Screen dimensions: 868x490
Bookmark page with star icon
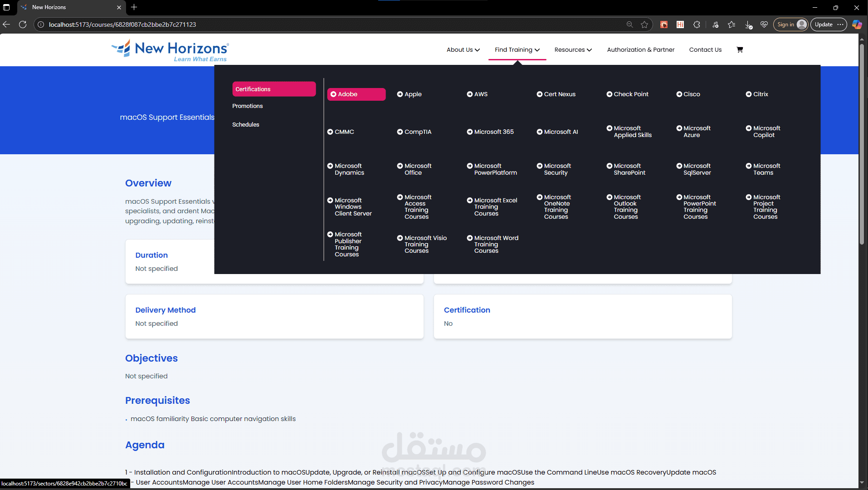[x=644, y=24]
